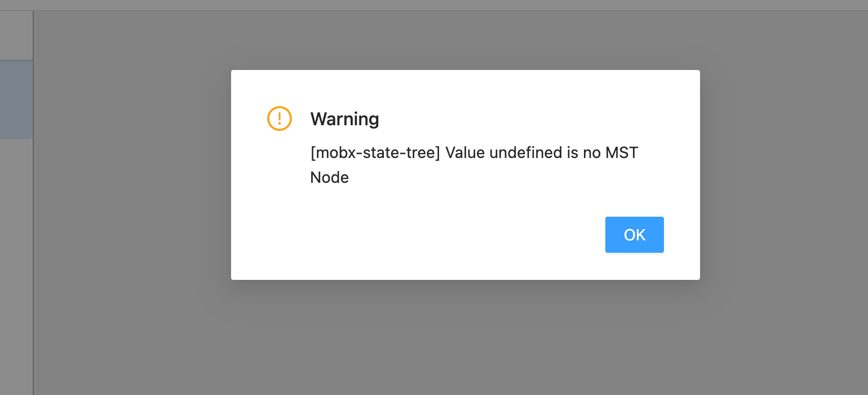Select the exclamation point inside the circle
Image resolution: width=868 pixels, height=395 pixels.
coord(280,118)
